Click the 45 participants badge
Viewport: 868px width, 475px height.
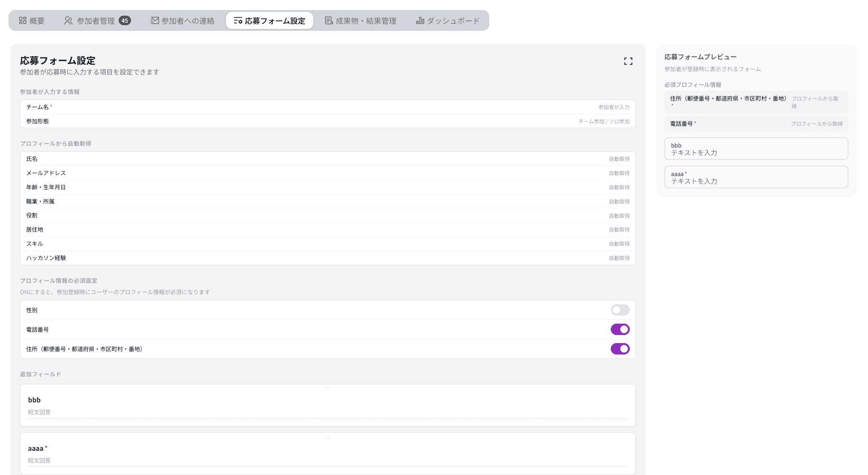click(125, 20)
